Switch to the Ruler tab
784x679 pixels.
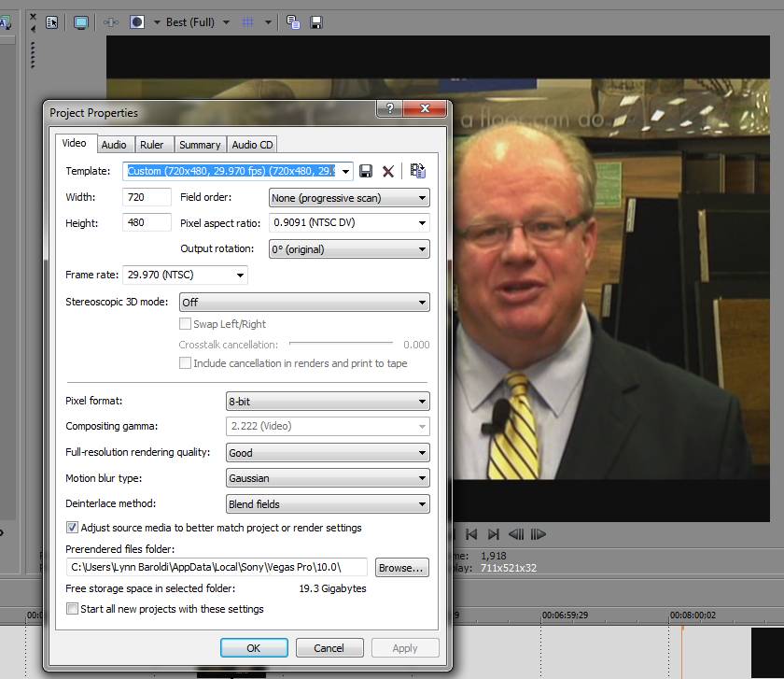pos(151,145)
